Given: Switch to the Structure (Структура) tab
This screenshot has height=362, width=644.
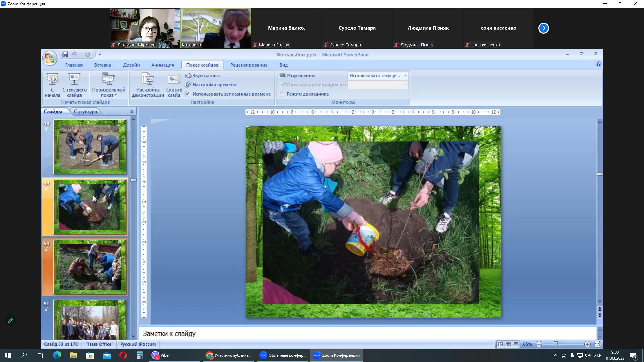Looking at the screenshot, I should point(85,112).
